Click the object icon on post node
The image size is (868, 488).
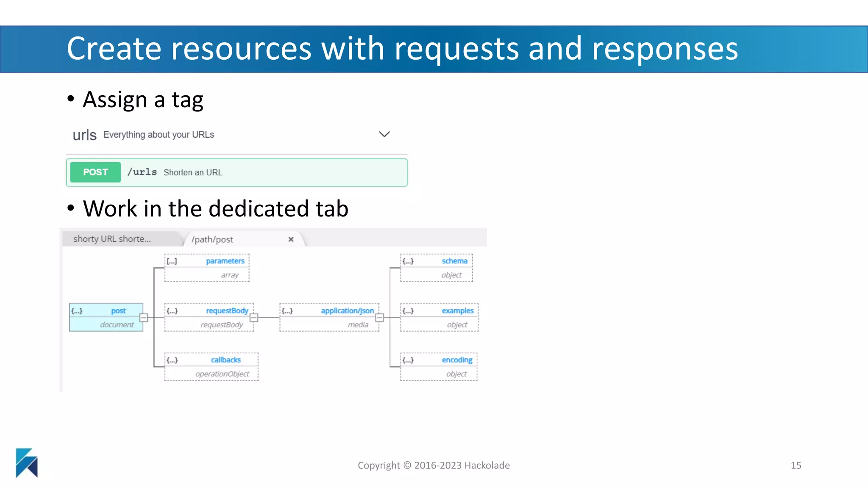(x=77, y=311)
